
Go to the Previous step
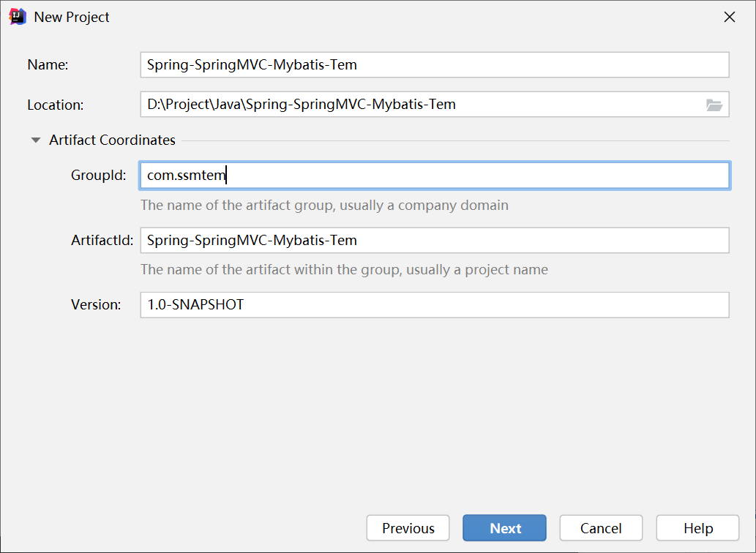(408, 528)
